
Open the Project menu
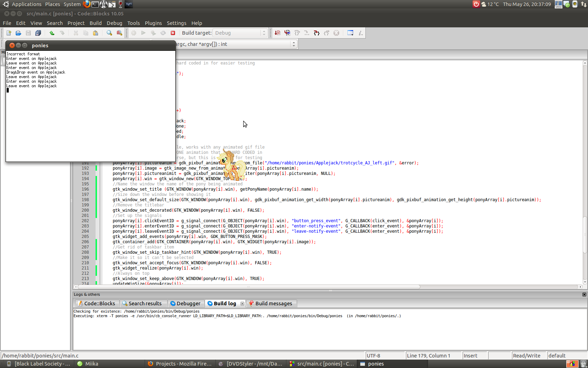pyautogui.click(x=76, y=23)
